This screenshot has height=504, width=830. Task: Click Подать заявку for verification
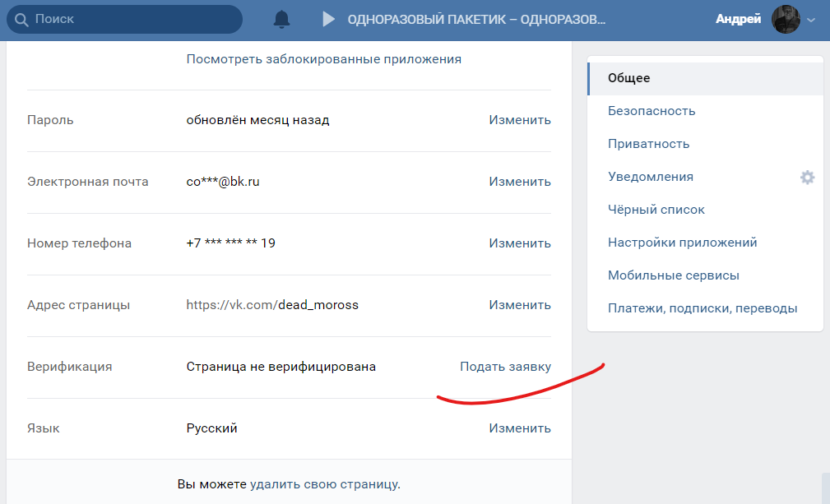pos(506,367)
